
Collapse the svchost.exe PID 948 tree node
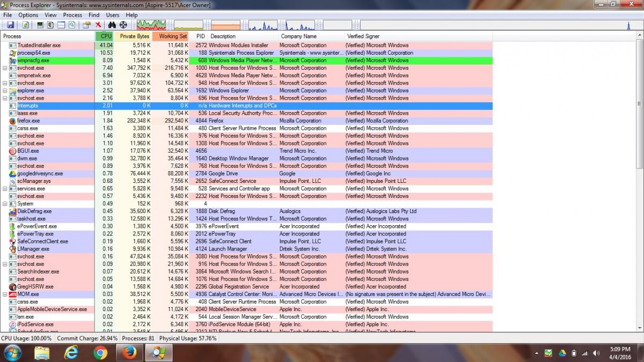click(x=5, y=83)
